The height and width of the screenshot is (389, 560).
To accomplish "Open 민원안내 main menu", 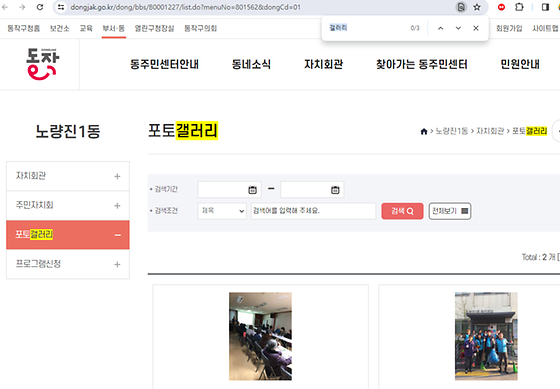I will [520, 64].
